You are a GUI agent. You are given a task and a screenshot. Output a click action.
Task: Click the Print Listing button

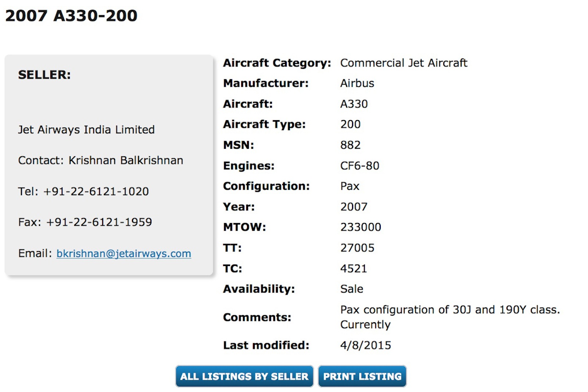click(362, 376)
